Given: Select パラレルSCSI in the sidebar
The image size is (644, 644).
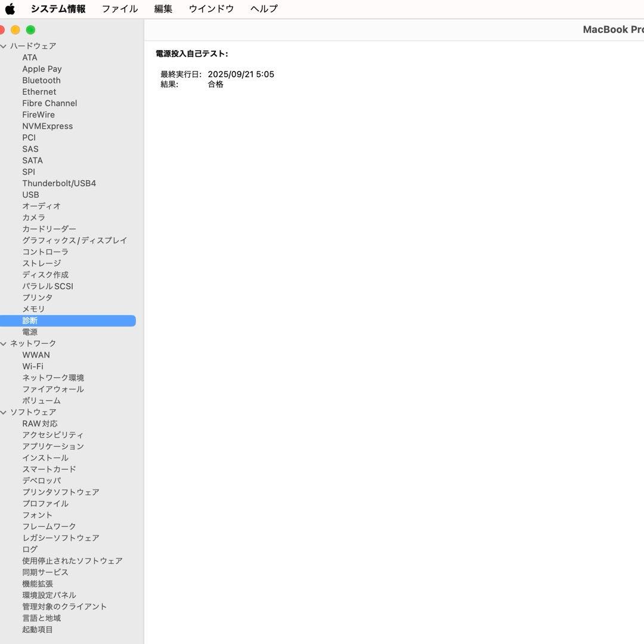Looking at the screenshot, I should (48, 286).
